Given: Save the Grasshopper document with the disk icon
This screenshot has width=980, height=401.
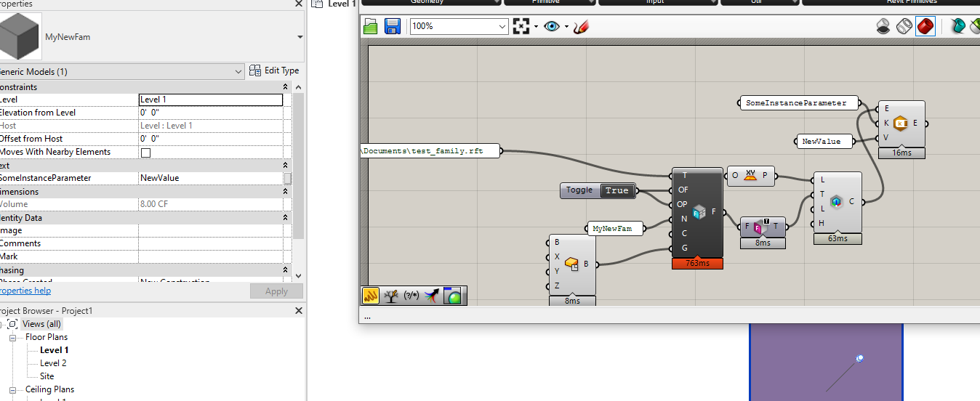Looking at the screenshot, I should (393, 26).
